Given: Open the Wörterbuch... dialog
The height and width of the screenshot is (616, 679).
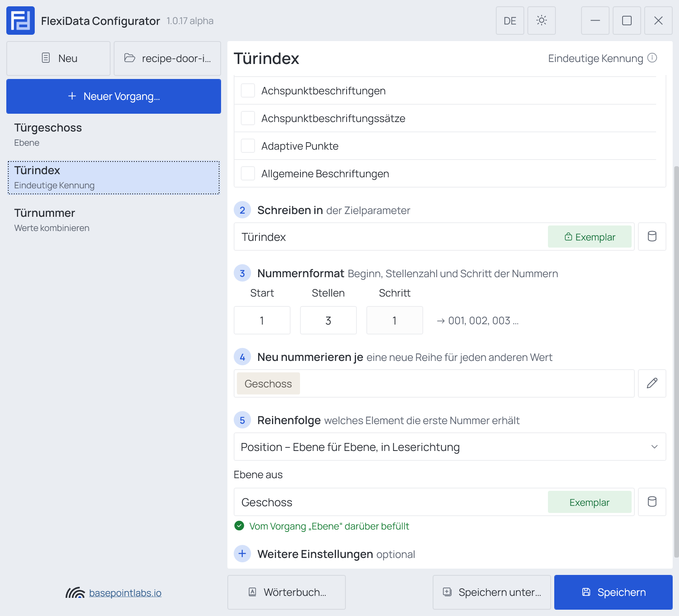Looking at the screenshot, I should click(287, 592).
